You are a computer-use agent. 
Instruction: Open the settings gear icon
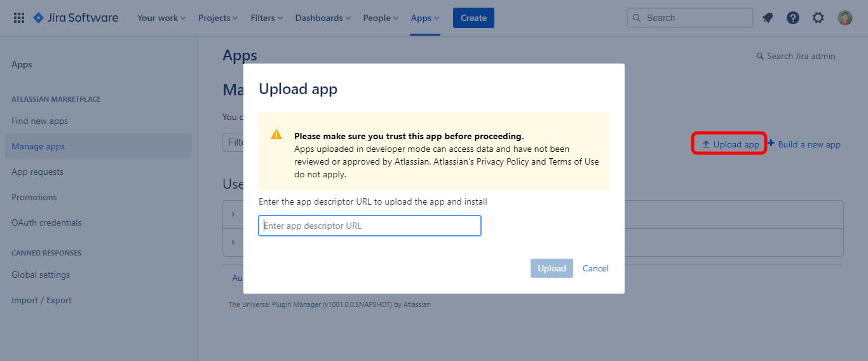pyautogui.click(x=818, y=18)
